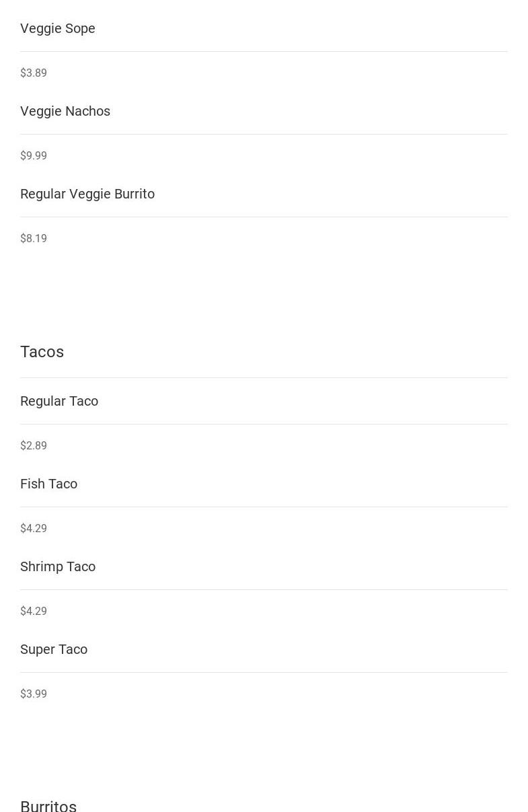Choose the Regular Veggie Burrito item
528x812 pixels.
point(87,194)
